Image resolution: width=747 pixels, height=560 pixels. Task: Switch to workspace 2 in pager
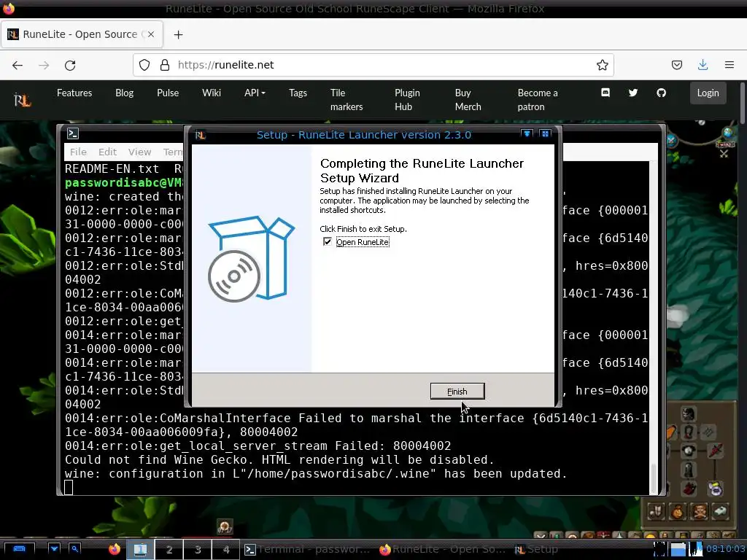[x=169, y=549]
